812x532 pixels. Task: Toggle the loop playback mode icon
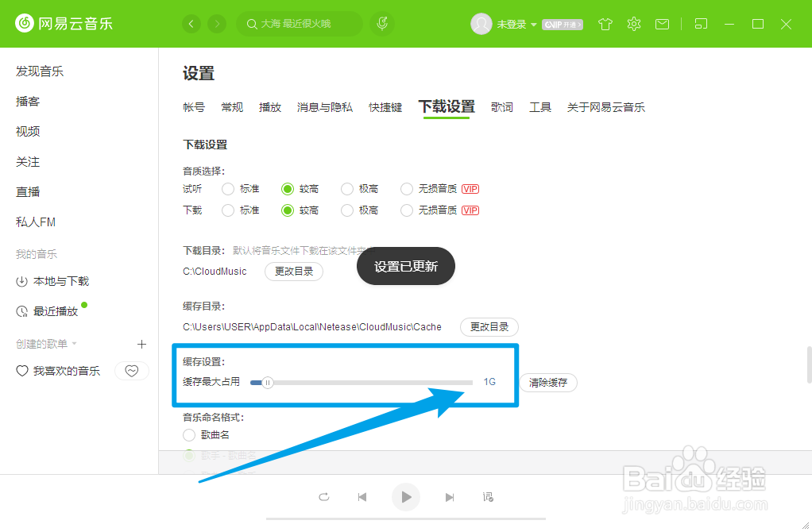(x=324, y=497)
